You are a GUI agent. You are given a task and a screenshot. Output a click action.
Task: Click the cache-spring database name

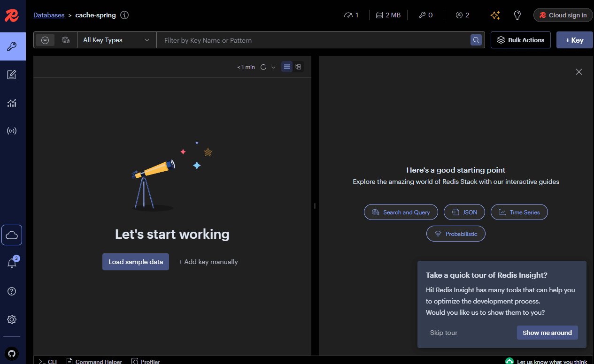[95, 15]
